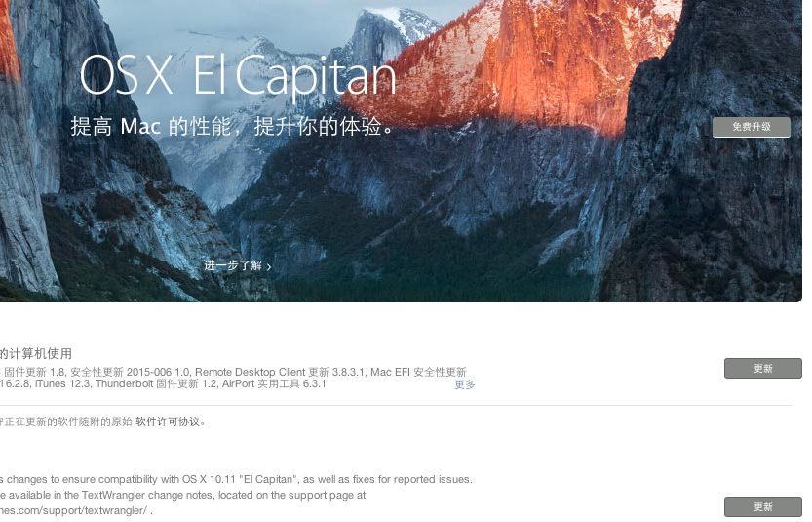Click the chevron arrow after 进一步了解
The image size is (812, 522).
point(269,267)
